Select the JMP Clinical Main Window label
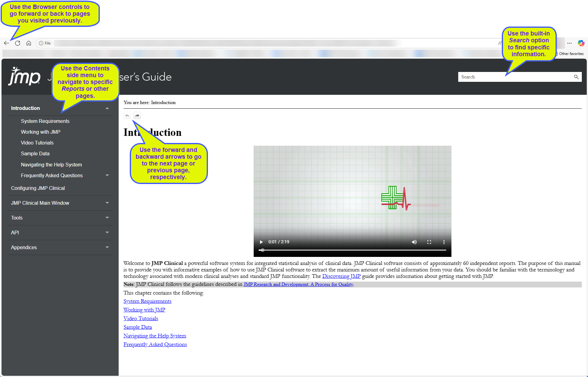The width and height of the screenshot is (588, 377). pyautogui.click(x=40, y=203)
